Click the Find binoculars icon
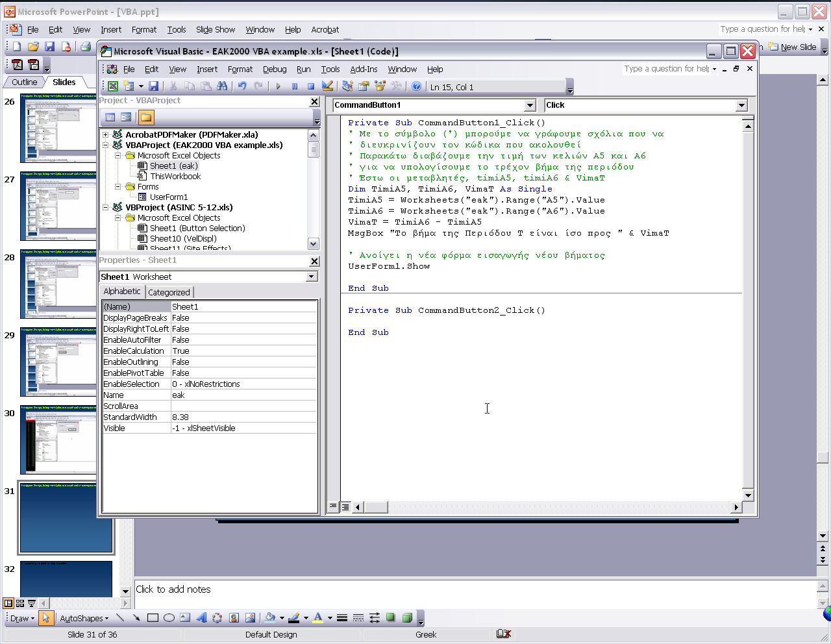831x644 pixels. tap(222, 86)
